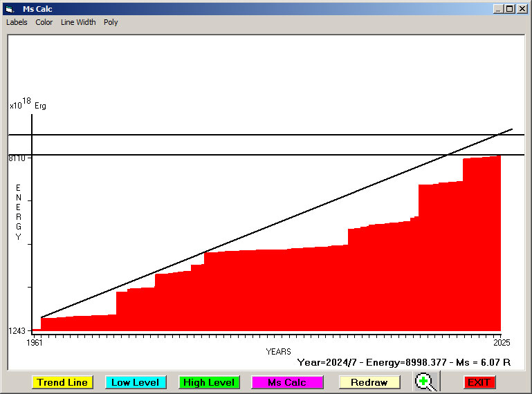Maximize the Ms Calc window
Viewport: 532px width, 394px height.
(x=510, y=9)
